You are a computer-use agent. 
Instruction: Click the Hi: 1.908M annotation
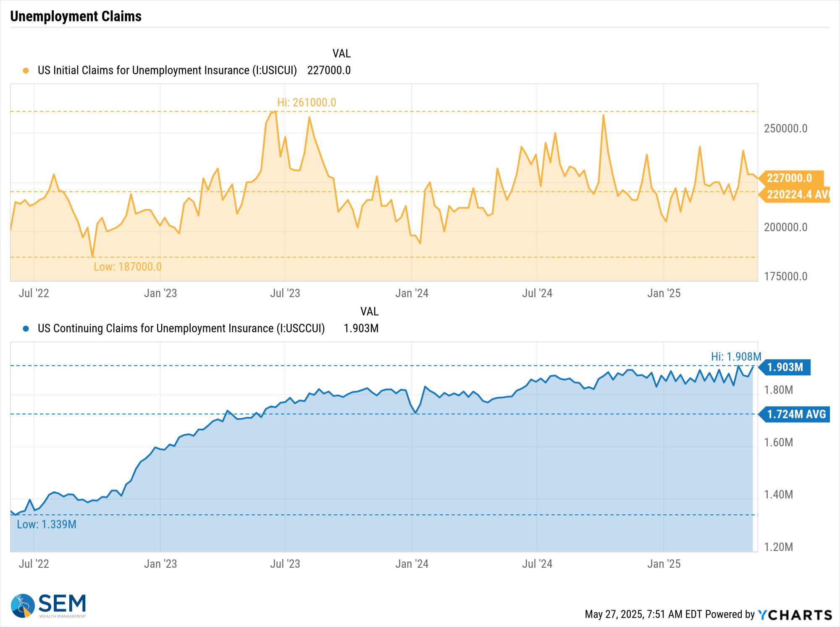click(x=736, y=357)
